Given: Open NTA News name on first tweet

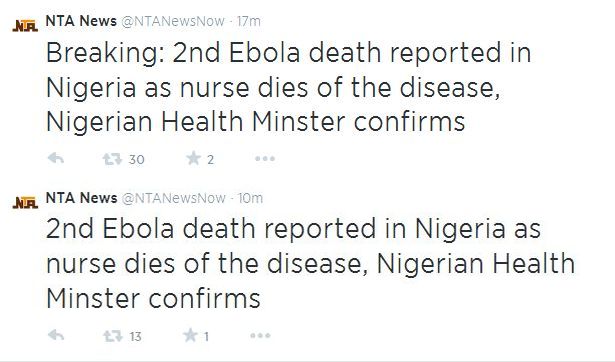Looking at the screenshot, I should click(81, 21).
